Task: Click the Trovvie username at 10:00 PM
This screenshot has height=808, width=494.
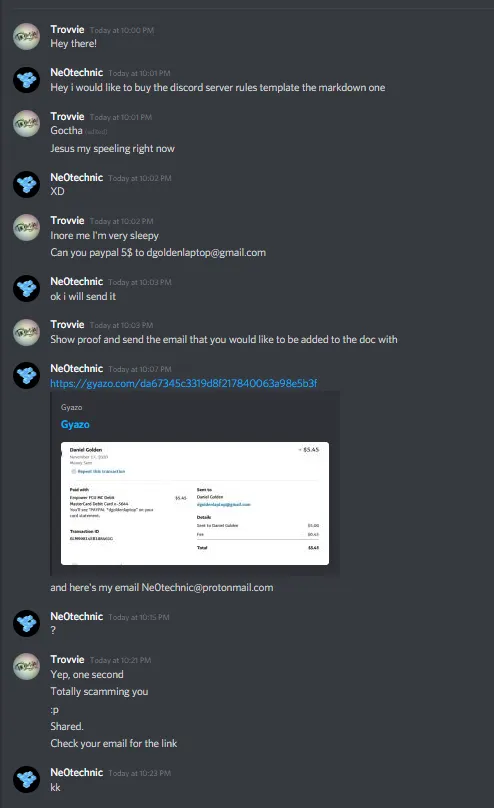Action: click(x=67, y=29)
